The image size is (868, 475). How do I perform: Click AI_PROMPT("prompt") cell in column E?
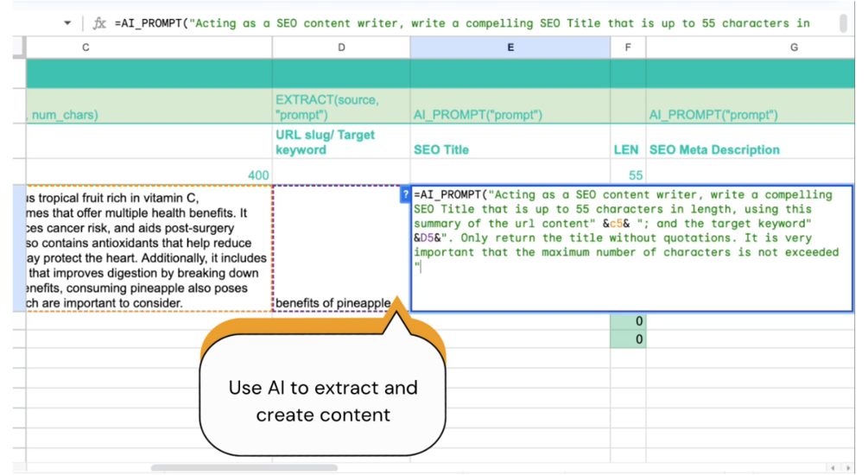click(x=510, y=106)
